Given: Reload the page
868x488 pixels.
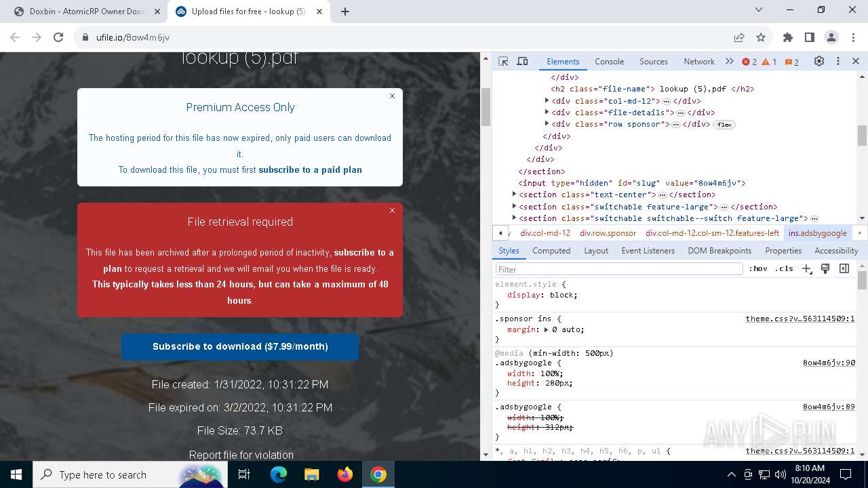Looking at the screenshot, I should 58,37.
